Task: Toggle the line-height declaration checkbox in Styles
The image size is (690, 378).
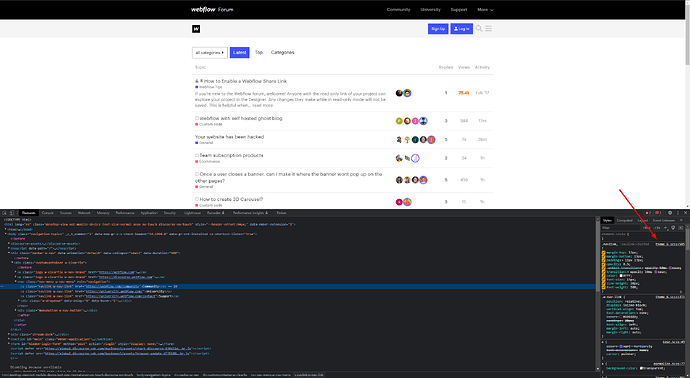Action: [603, 283]
